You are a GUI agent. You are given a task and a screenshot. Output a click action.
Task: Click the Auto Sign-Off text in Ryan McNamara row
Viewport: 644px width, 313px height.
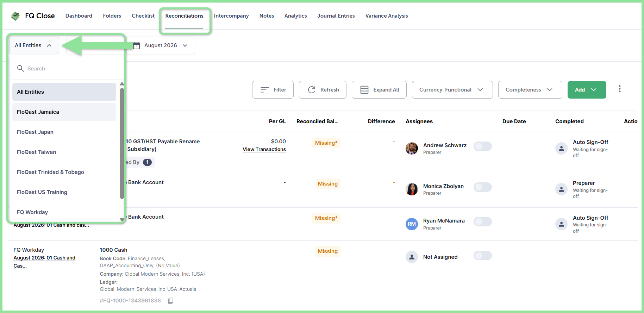[590, 218]
